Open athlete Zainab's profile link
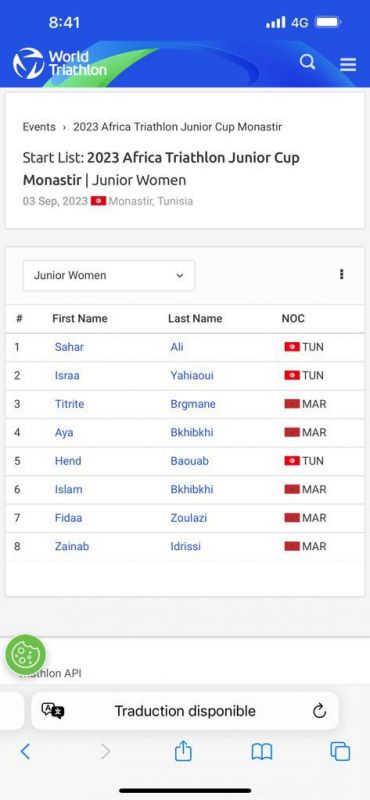This screenshot has height=800, width=370. (72, 546)
